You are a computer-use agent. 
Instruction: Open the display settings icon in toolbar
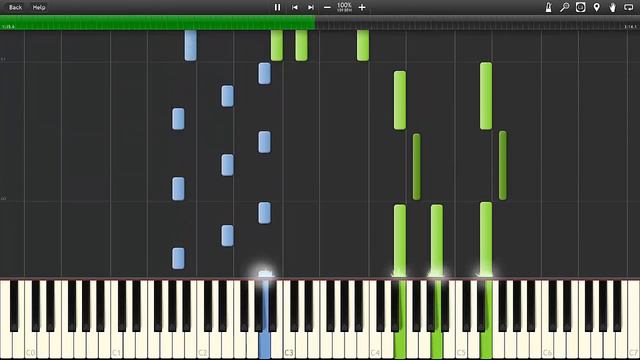pyautogui.click(x=580, y=7)
